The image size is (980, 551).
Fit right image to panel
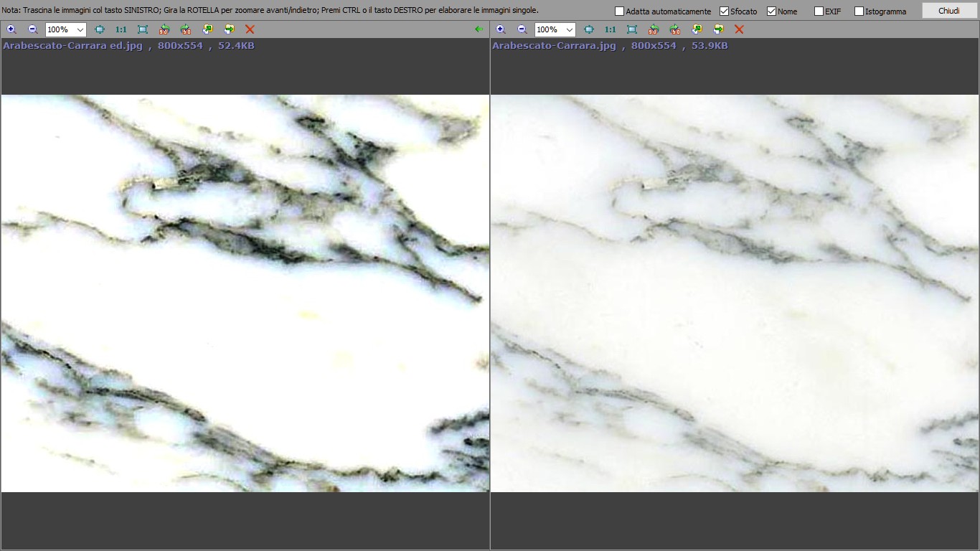pyautogui.click(x=589, y=29)
